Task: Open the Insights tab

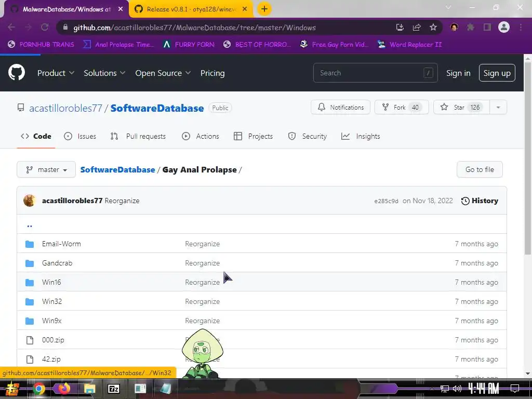Action: click(x=361, y=137)
